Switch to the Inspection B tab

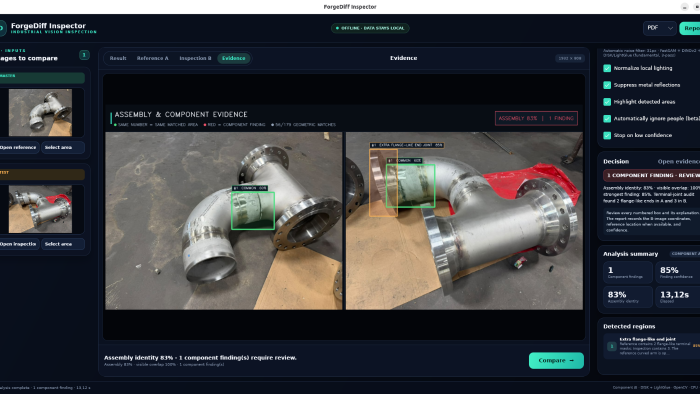(195, 58)
